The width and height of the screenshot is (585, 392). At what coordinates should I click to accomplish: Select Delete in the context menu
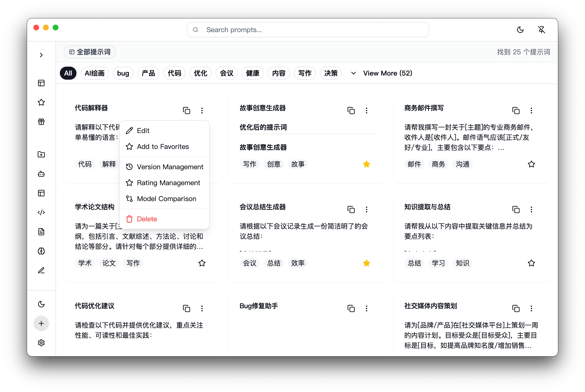[x=147, y=219]
